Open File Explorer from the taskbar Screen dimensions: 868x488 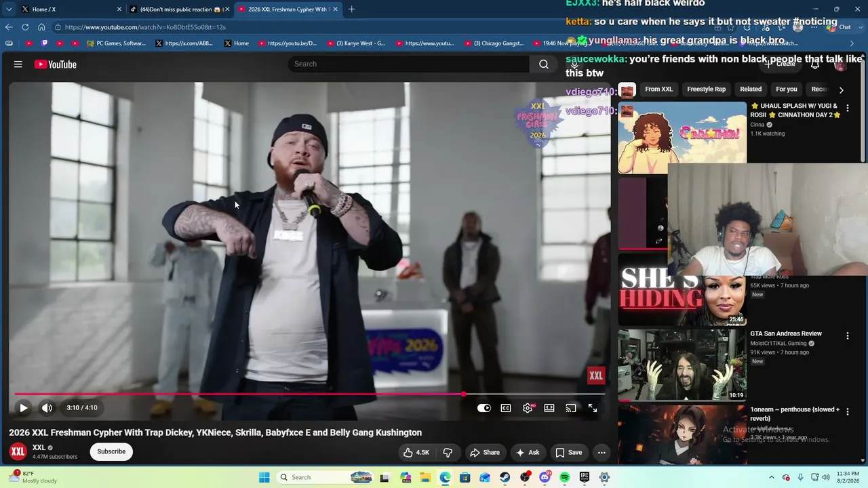425,477
